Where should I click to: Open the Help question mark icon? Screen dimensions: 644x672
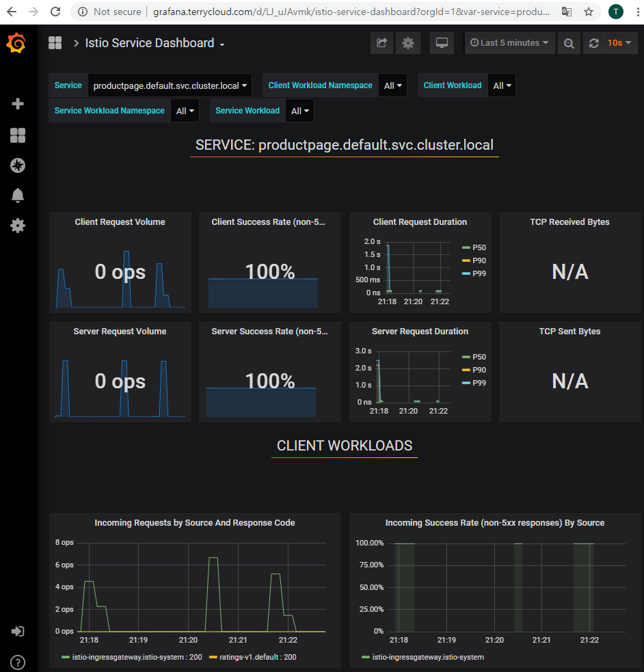(18, 662)
